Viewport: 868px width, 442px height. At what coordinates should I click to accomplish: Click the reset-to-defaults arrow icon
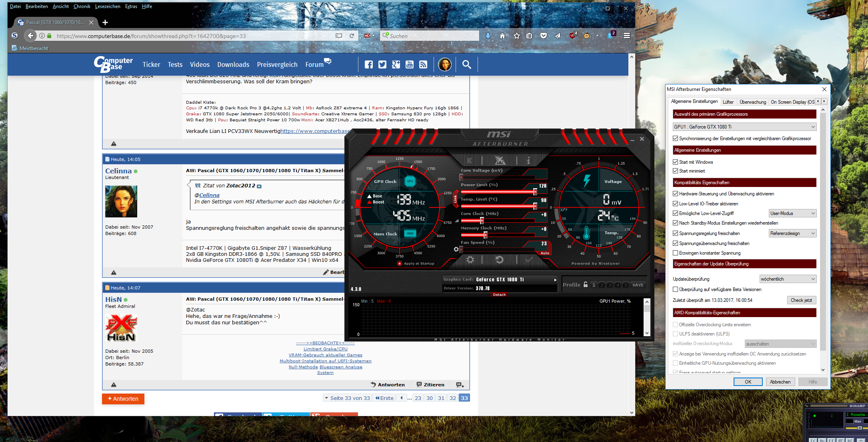[499, 260]
